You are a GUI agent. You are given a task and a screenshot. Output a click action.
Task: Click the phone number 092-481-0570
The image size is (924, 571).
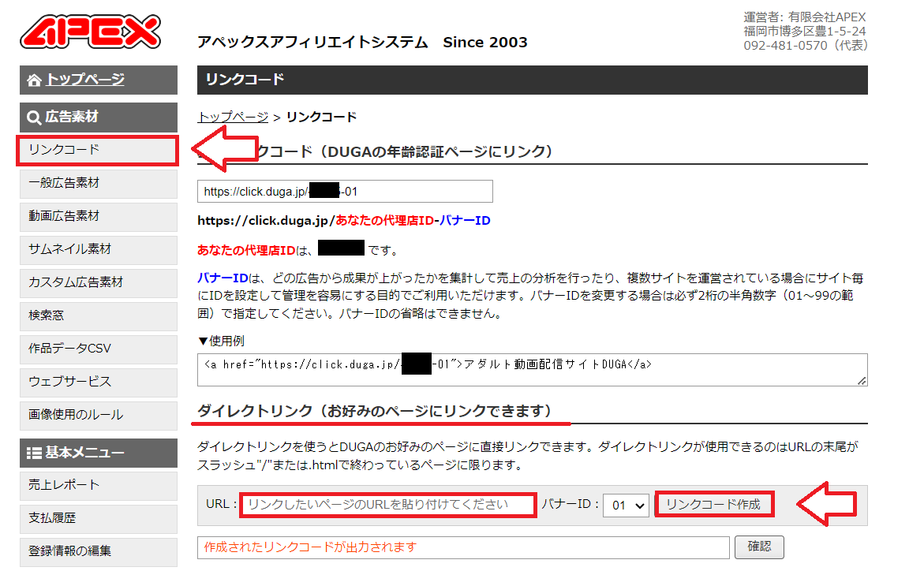click(x=785, y=46)
